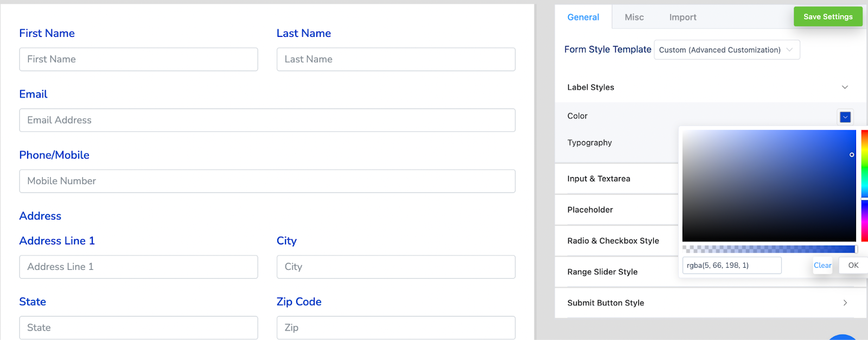The width and height of the screenshot is (868, 340).
Task: Click the Submit Button Style arrow icon
Action: coord(845,303)
